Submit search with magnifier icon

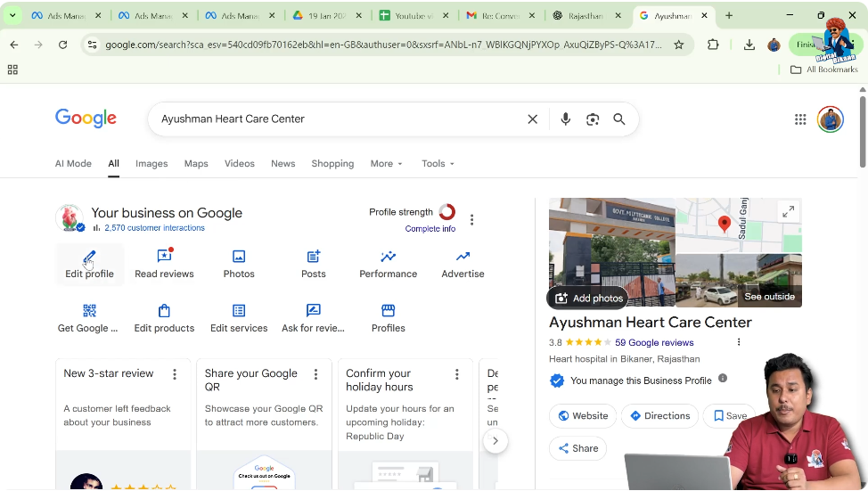point(618,119)
